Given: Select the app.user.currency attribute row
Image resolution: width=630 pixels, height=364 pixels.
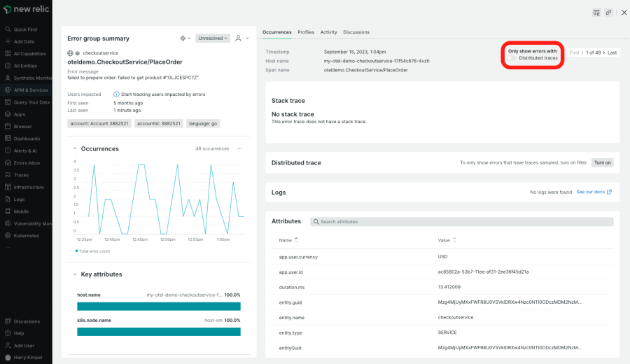Looking at the screenshot, I should click(442, 257).
